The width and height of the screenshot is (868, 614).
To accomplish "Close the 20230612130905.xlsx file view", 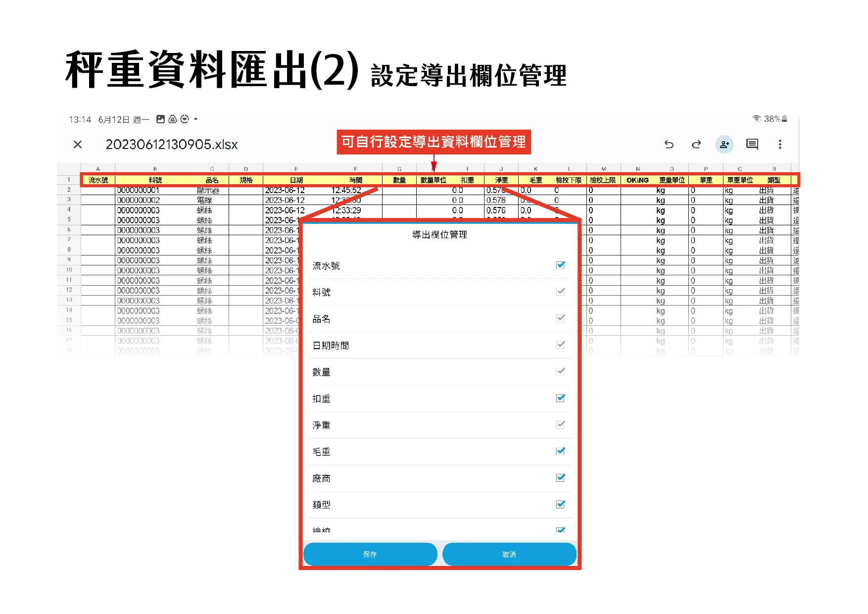I will 78,144.
